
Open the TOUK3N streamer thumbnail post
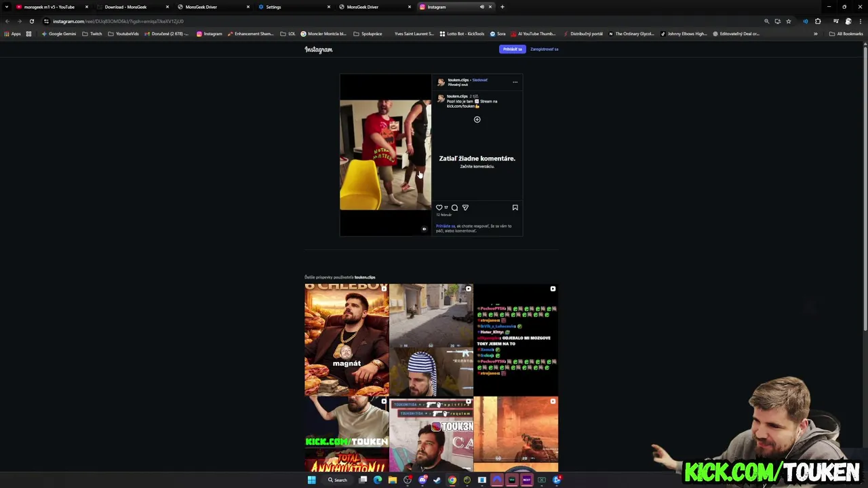click(431, 434)
